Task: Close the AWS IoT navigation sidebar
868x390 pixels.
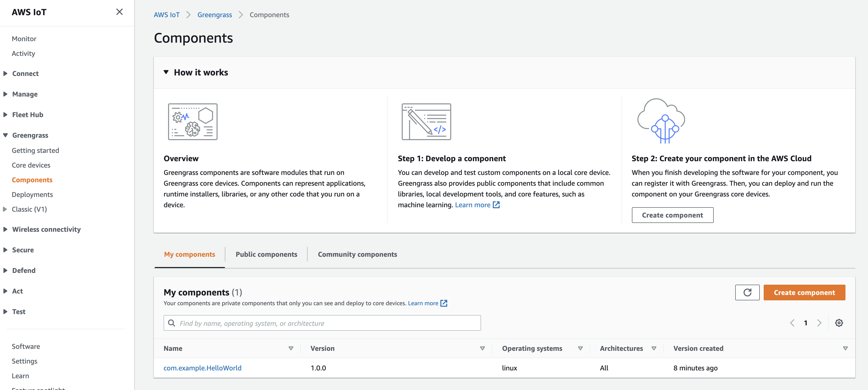Action: [x=119, y=12]
